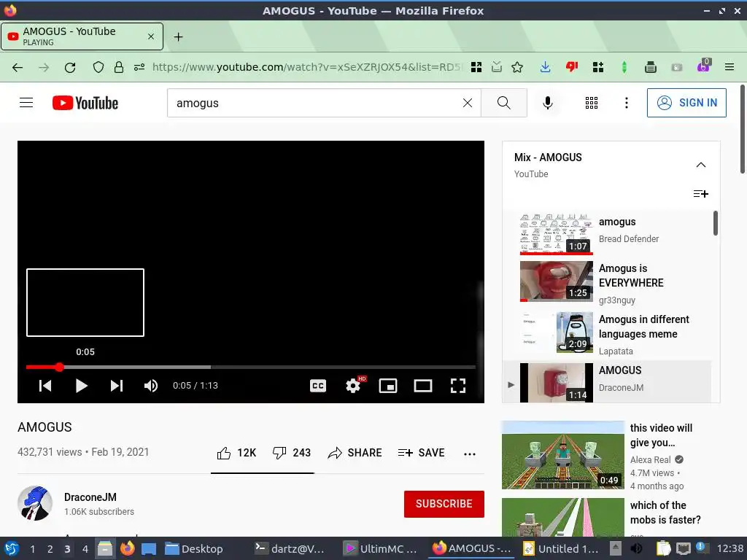The image size is (747, 560).
Task: Reload the current page
Action: click(x=70, y=67)
